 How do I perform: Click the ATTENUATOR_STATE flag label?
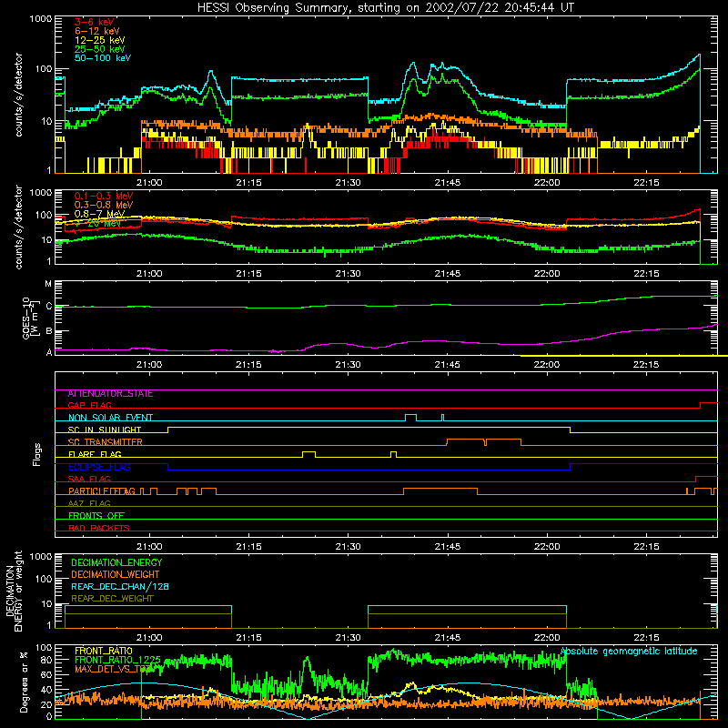(110, 394)
